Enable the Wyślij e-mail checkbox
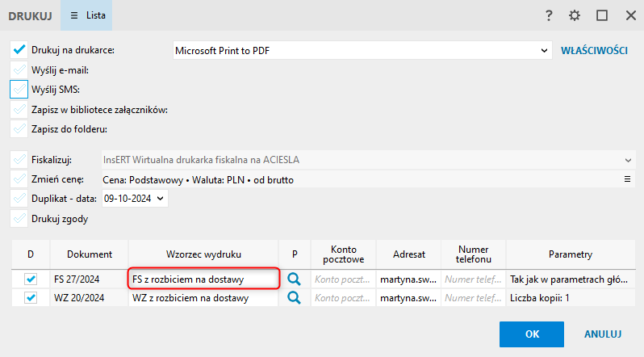This screenshot has height=357, width=644. [19, 69]
